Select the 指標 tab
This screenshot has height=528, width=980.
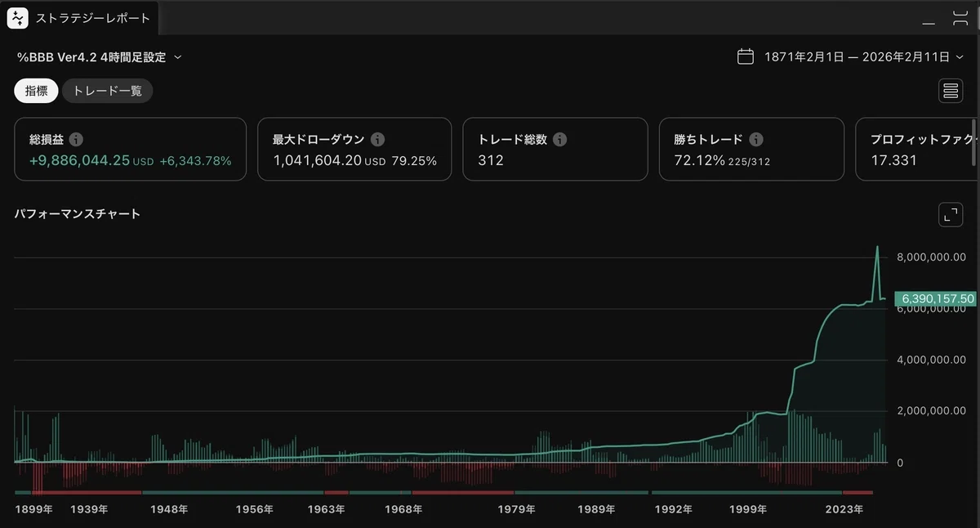(x=36, y=91)
